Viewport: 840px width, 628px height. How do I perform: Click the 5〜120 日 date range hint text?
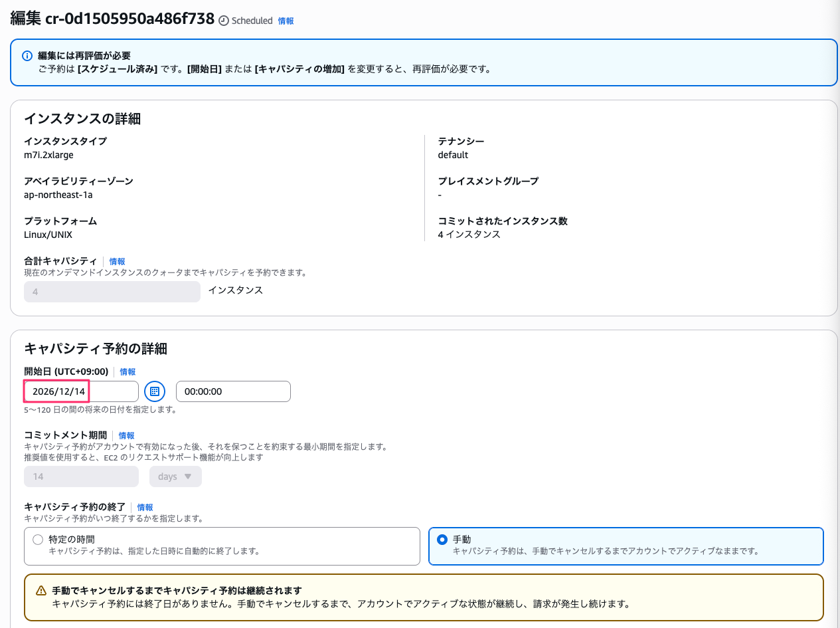pos(100,410)
